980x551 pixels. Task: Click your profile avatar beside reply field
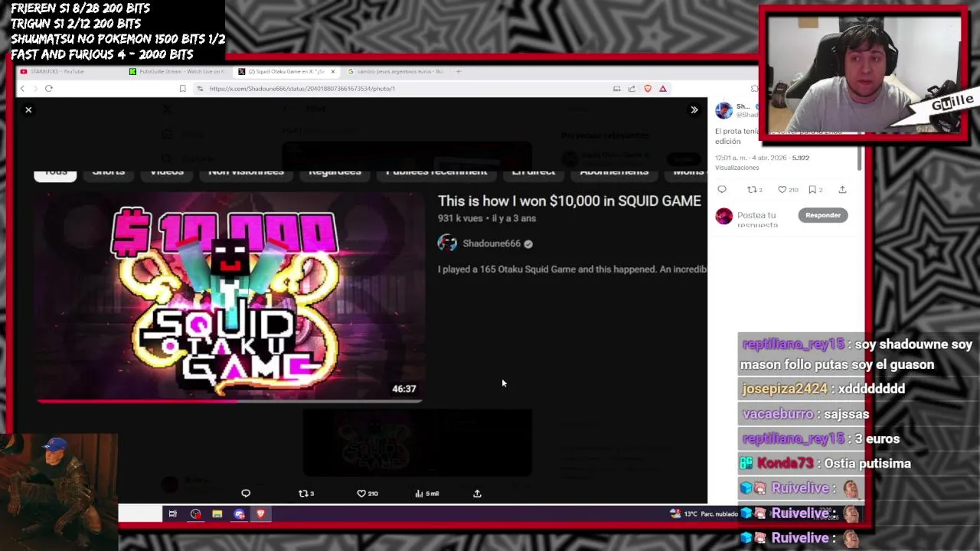[724, 216]
